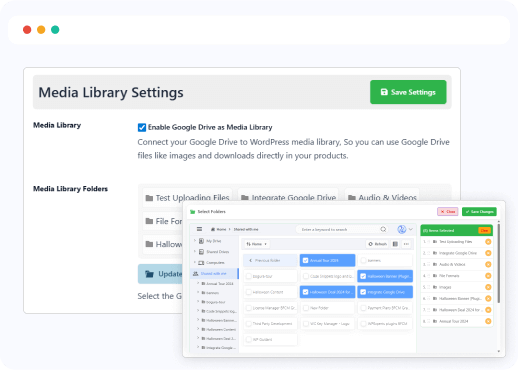Click the green macOS maximize dot

point(55,30)
